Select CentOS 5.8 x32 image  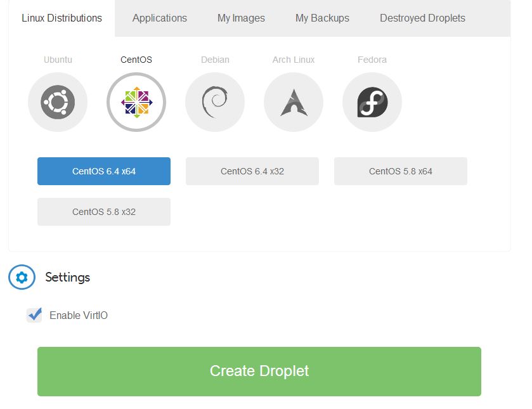[104, 212]
